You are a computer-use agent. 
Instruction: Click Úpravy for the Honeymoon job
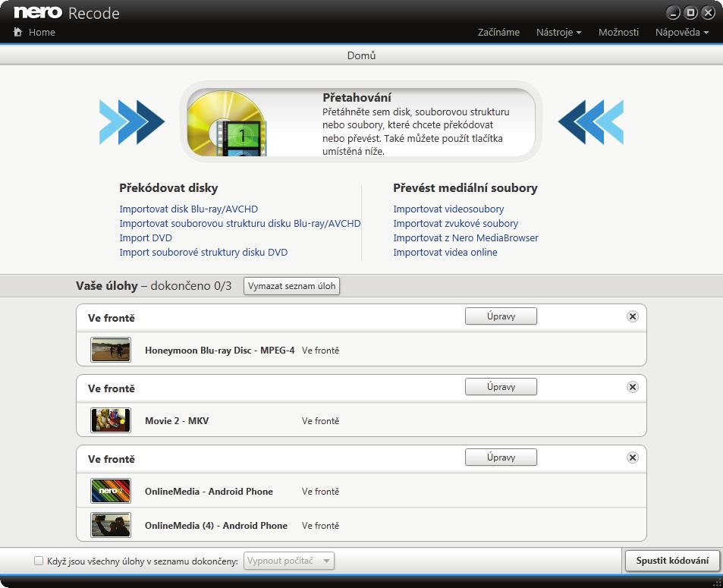(501, 316)
